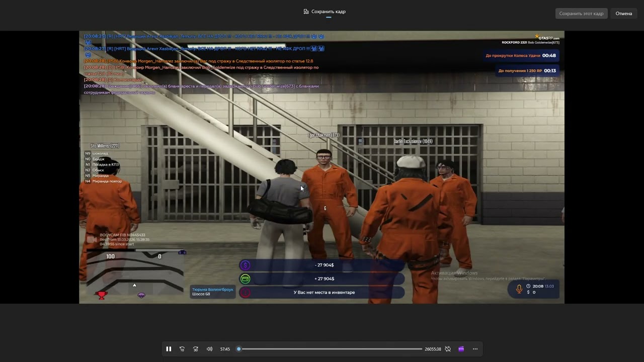Click the У Вас нет места в инвентаре notification
The image size is (644, 362).
pos(322,292)
